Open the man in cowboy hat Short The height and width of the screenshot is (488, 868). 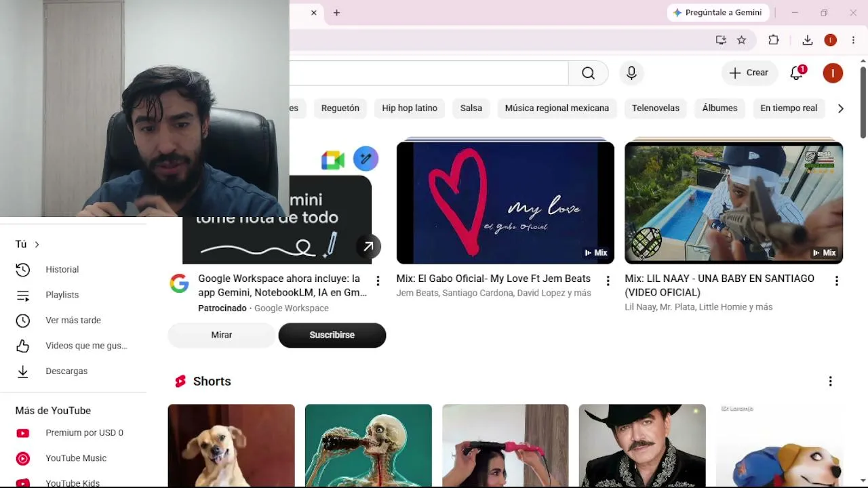[642, 445]
